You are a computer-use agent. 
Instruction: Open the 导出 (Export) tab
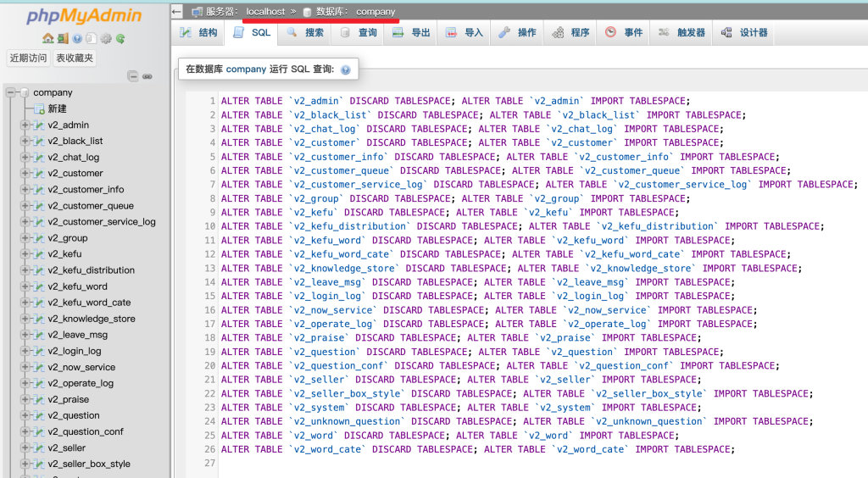(x=411, y=32)
